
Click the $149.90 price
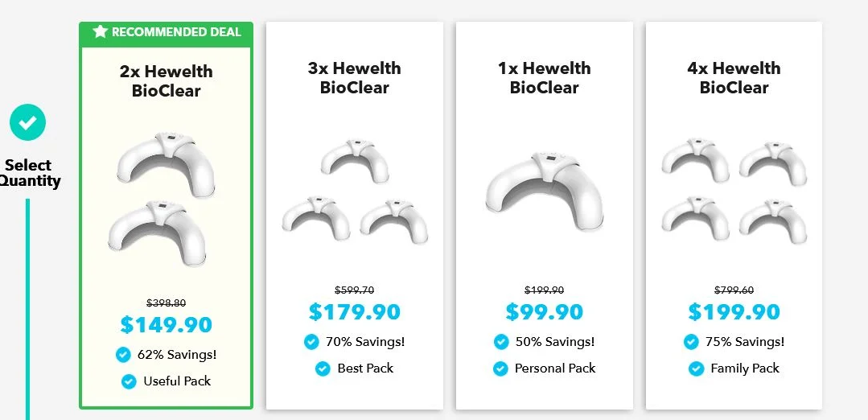tap(166, 325)
